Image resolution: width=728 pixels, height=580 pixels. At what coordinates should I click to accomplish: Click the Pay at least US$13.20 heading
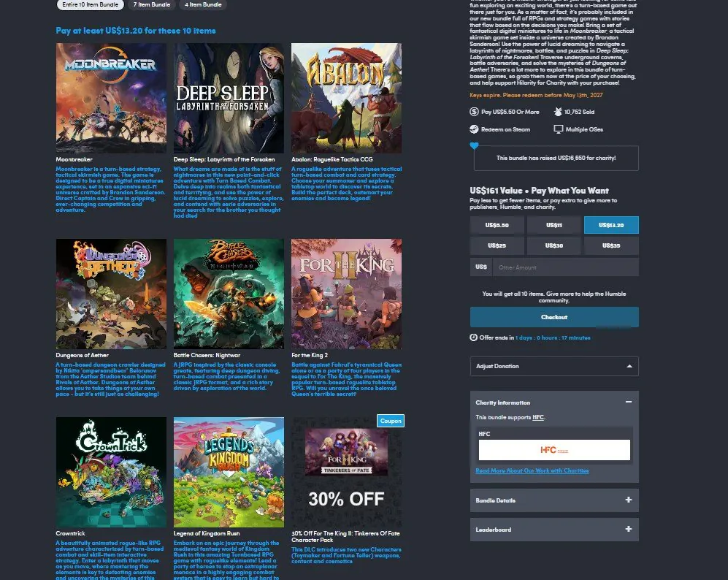click(136, 31)
